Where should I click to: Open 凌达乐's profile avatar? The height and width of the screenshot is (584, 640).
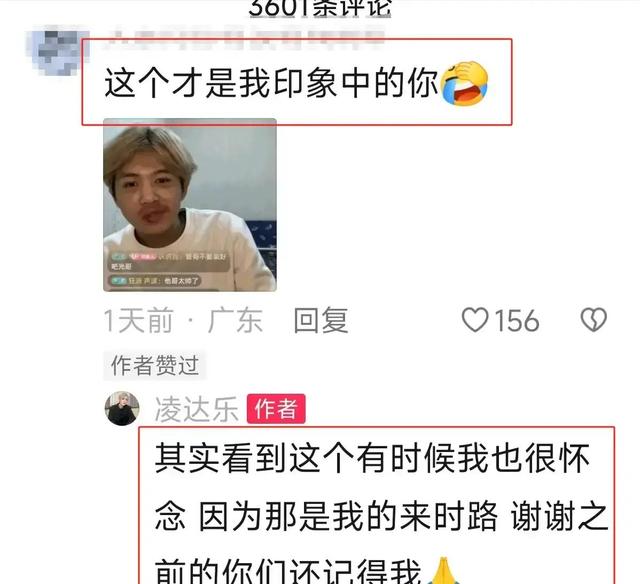122,409
